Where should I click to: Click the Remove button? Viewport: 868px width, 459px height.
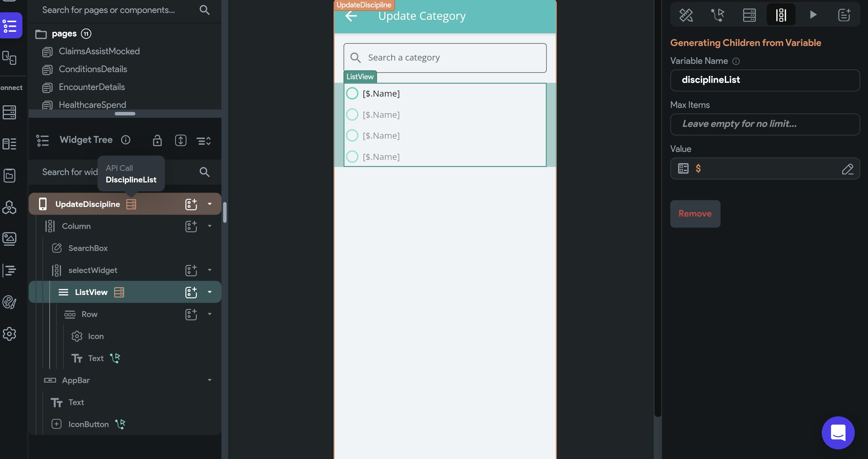695,214
